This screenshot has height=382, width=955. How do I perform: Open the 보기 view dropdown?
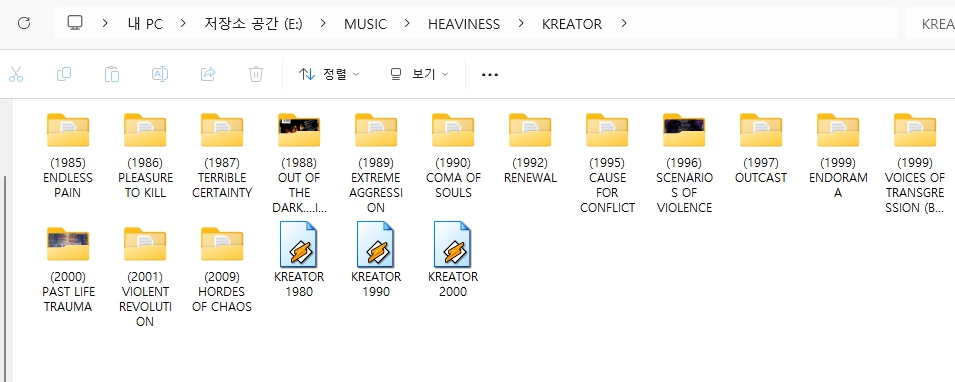coord(419,74)
